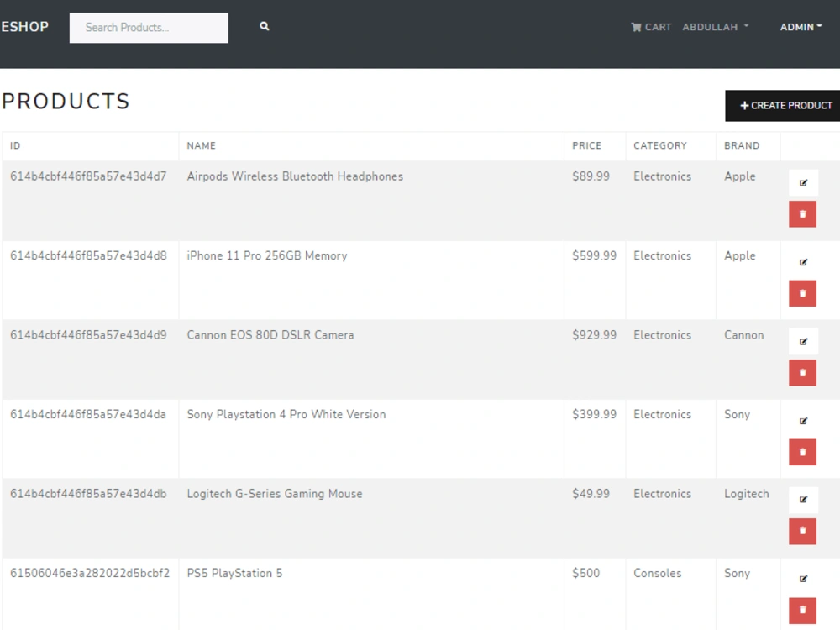
Task: Select the NAME column header
Action: [201, 145]
